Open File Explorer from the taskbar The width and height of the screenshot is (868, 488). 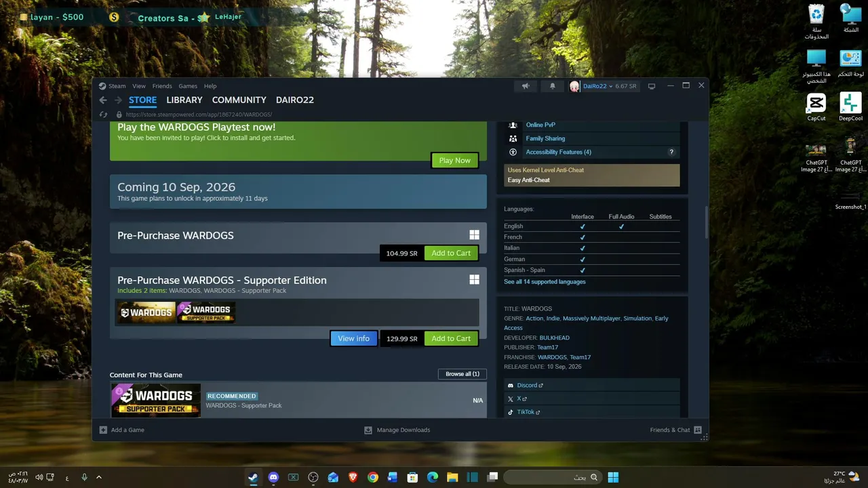click(452, 477)
